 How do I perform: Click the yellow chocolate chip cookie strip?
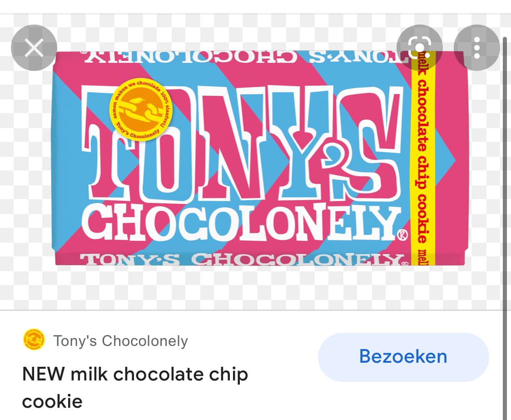[x=422, y=158]
